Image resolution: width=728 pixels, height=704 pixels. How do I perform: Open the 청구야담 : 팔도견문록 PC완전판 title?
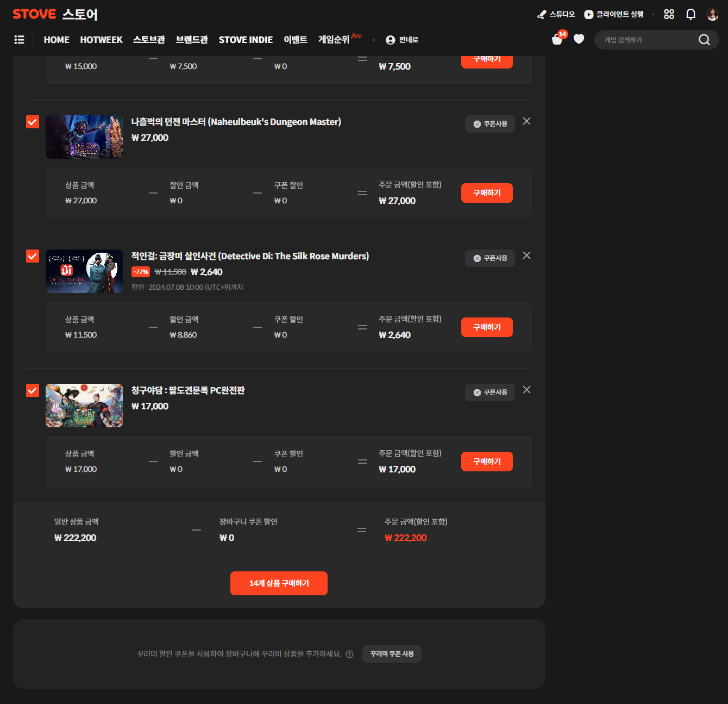point(188,390)
